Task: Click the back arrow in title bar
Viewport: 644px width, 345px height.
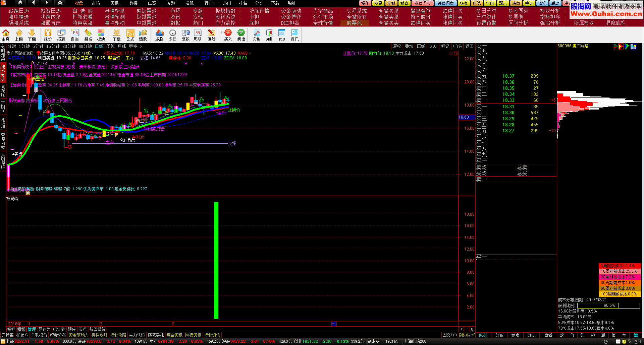Action: point(33,3)
